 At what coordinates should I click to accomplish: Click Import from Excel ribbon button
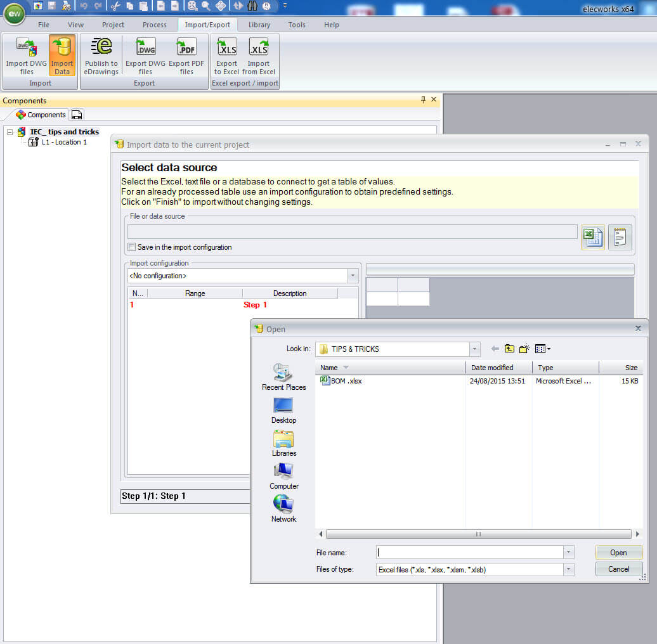(x=259, y=55)
